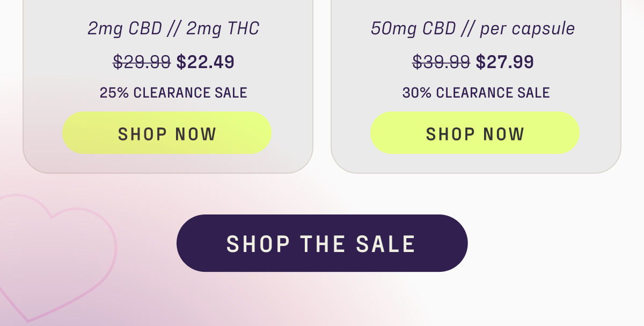Click the left SHOP NOW button

click(166, 133)
